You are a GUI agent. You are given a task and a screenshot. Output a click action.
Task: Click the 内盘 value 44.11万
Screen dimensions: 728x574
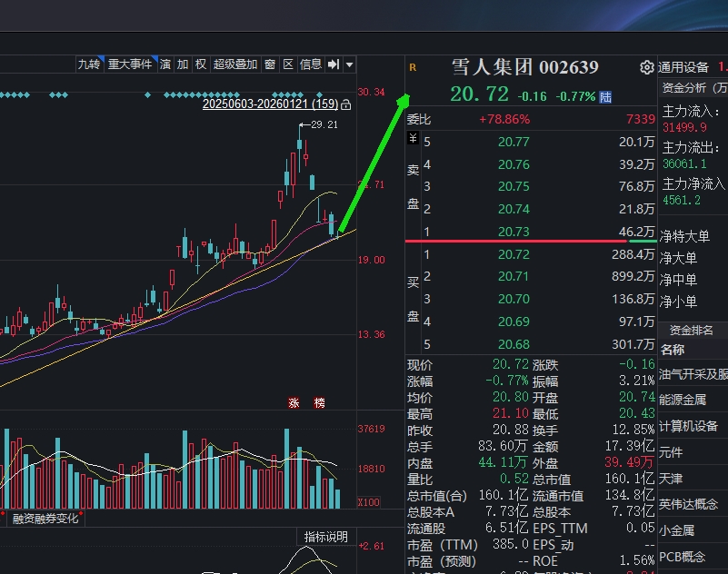[x=503, y=462]
